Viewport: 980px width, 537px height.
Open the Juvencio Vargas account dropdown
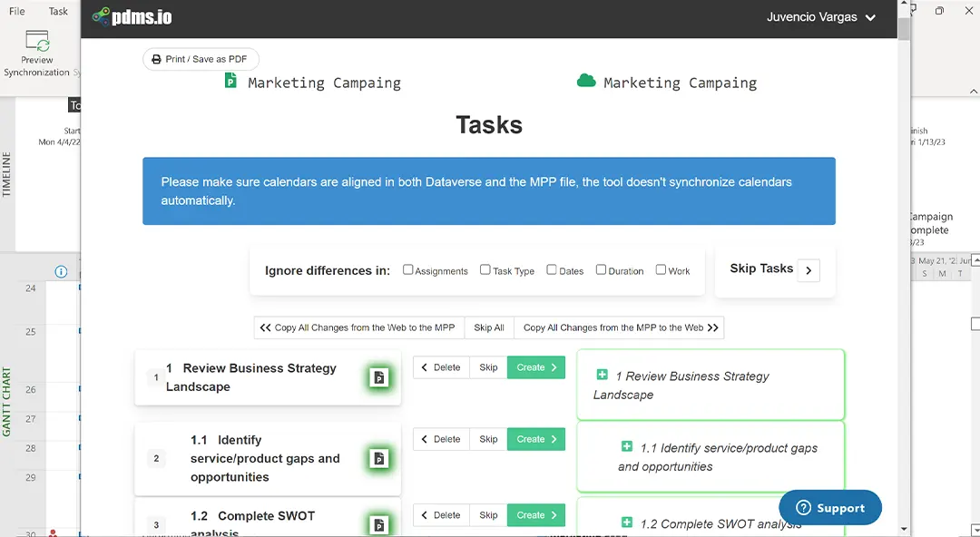(x=822, y=16)
